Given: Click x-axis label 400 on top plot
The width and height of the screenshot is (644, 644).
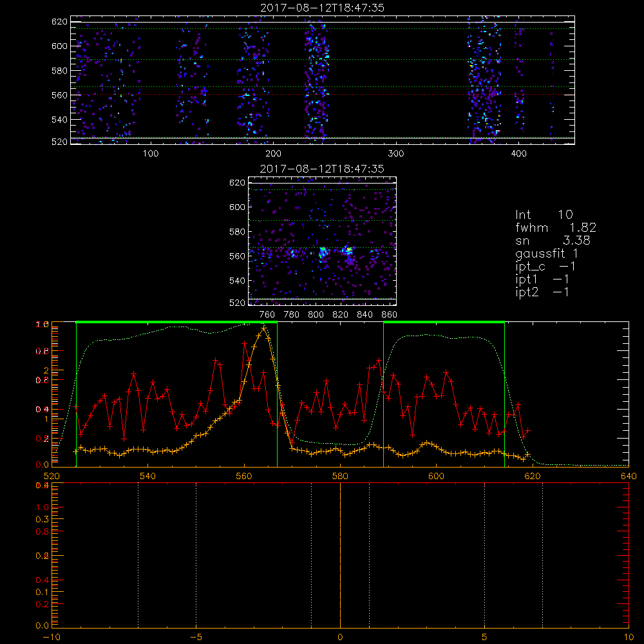Looking at the screenshot, I should click(518, 154).
